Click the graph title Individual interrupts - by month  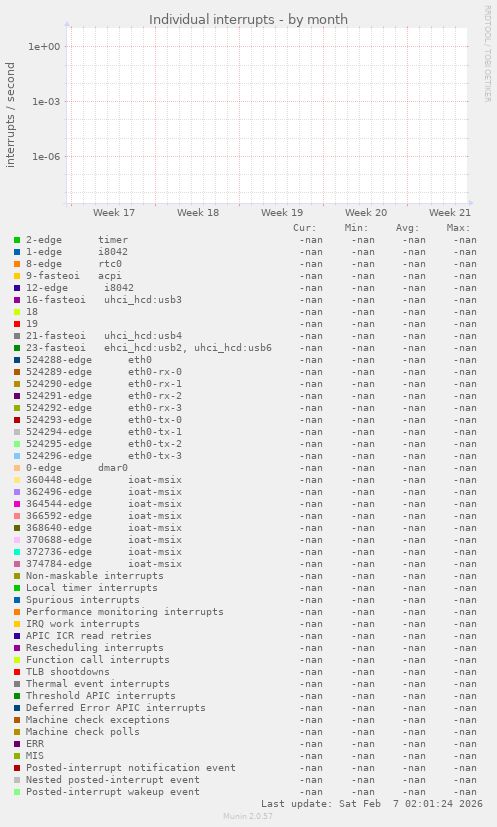click(x=248, y=20)
